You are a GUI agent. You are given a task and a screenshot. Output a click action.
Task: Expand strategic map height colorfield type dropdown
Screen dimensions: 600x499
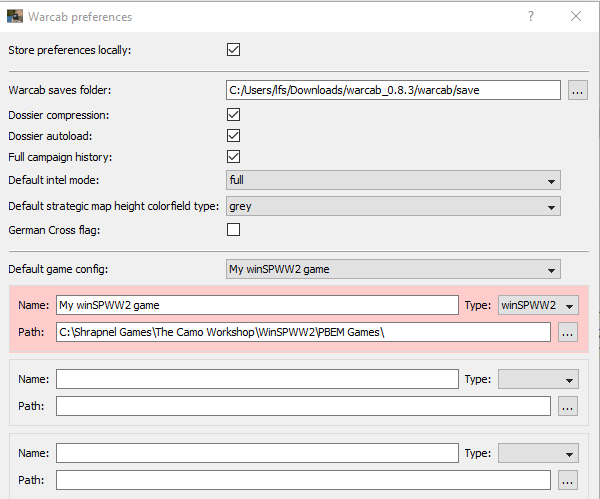pos(393,206)
